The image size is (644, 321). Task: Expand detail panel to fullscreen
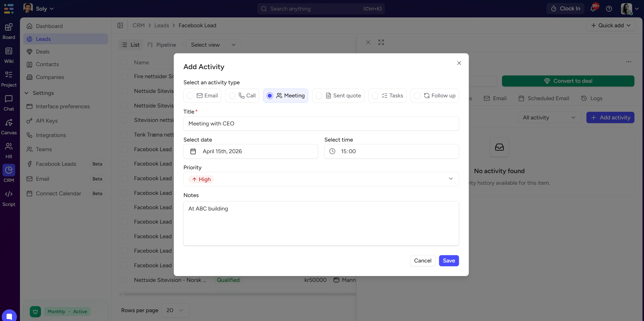pyautogui.click(x=381, y=42)
